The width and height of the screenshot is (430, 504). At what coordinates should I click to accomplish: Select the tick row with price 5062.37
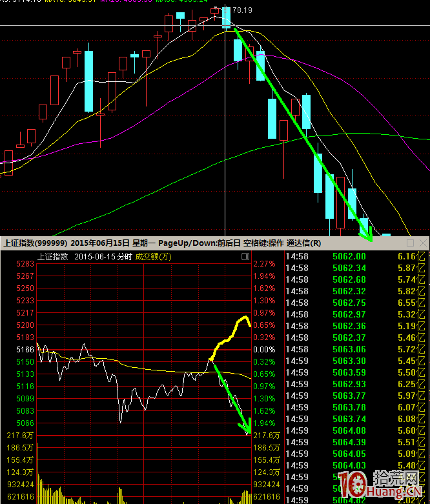tap(355, 338)
